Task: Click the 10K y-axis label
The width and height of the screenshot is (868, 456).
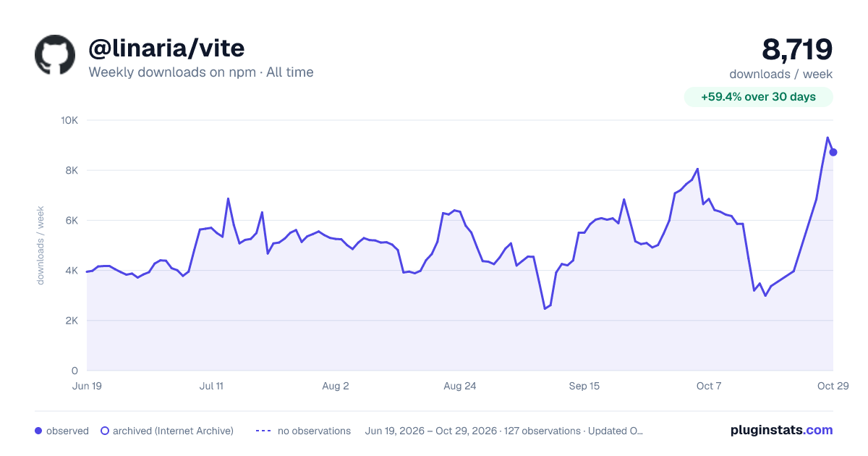Action: pos(69,120)
